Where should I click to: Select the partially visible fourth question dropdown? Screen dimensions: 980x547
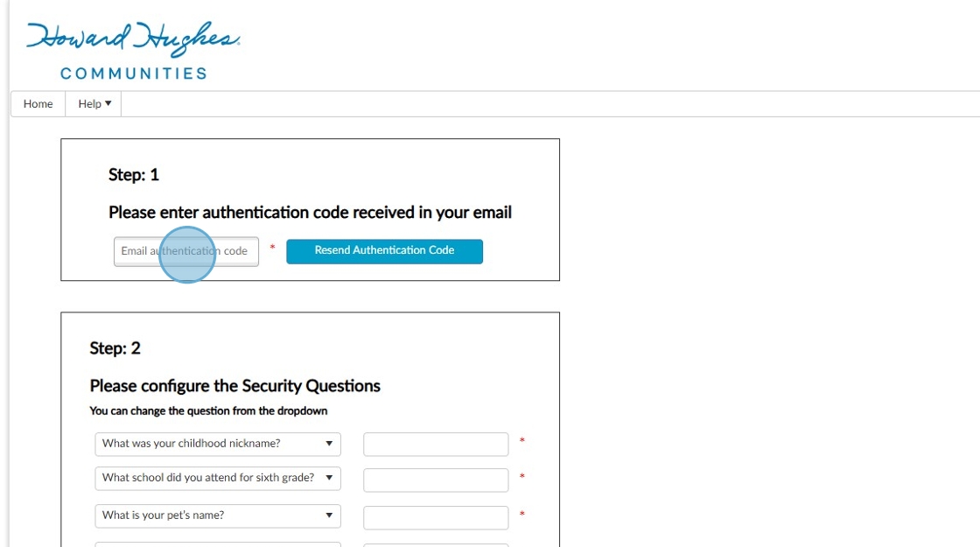217,544
